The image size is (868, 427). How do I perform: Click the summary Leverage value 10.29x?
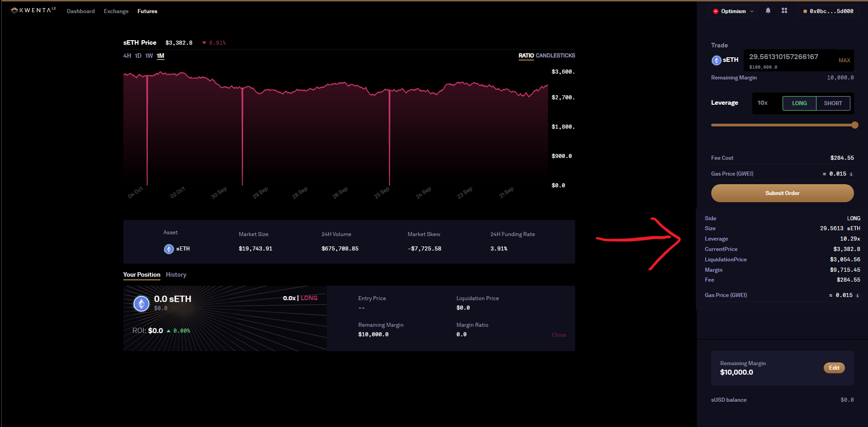point(850,239)
